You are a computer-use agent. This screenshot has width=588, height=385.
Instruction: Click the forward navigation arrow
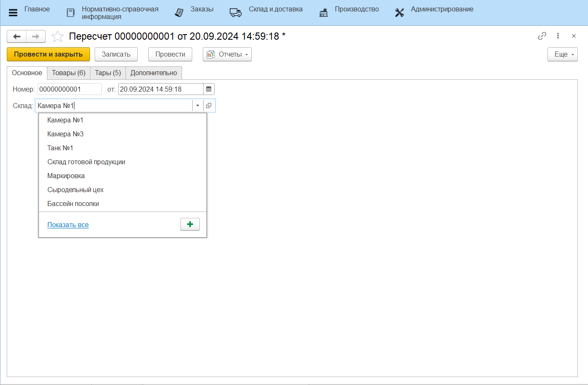(x=35, y=37)
